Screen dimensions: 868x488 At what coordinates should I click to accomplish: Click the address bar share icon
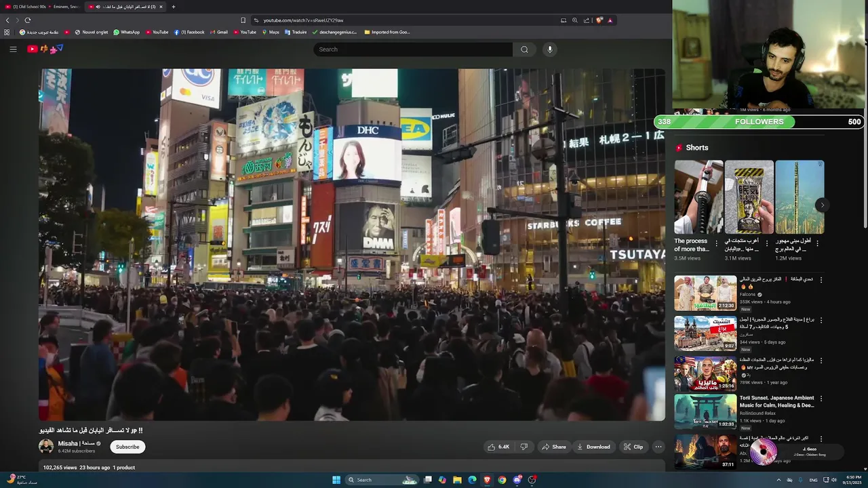point(587,20)
